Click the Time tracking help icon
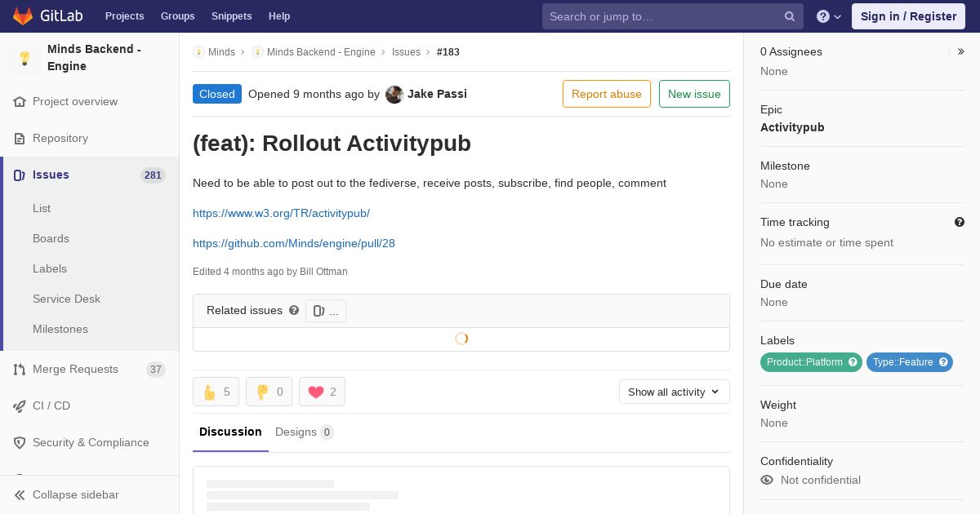980x514 pixels. 960,222
